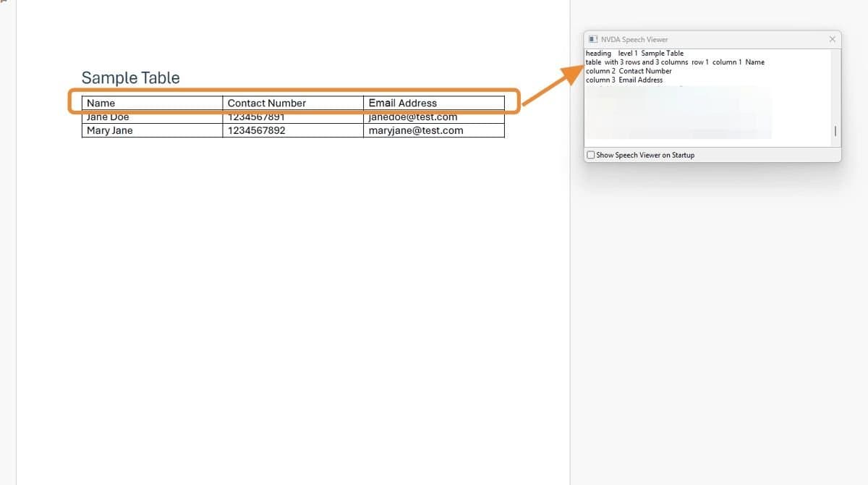Click the janedoe@test.com cell
Image resolution: width=868 pixels, height=485 pixels.
click(413, 118)
